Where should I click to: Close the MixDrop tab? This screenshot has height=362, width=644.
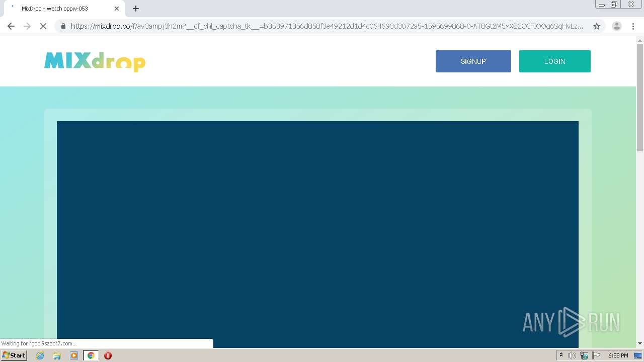pyautogui.click(x=117, y=9)
